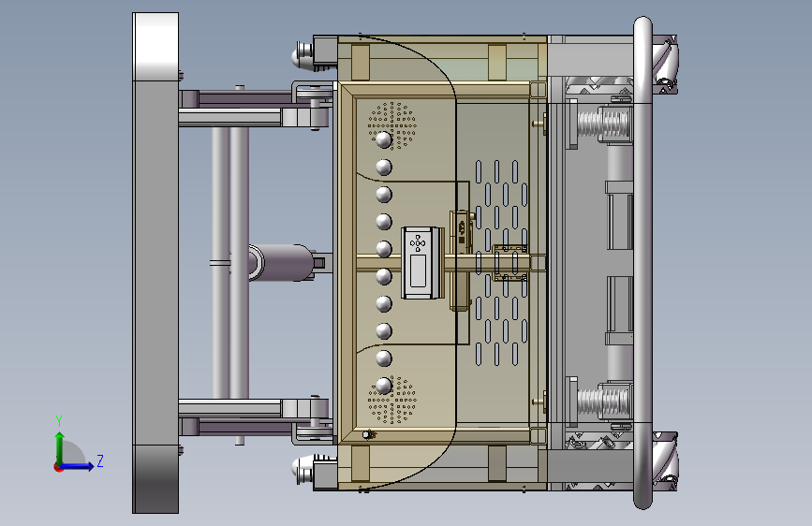The width and height of the screenshot is (812, 526).
Task: Select the lower round perforated speaker grille
Action: pyautogui.click(x=392, y=400)
